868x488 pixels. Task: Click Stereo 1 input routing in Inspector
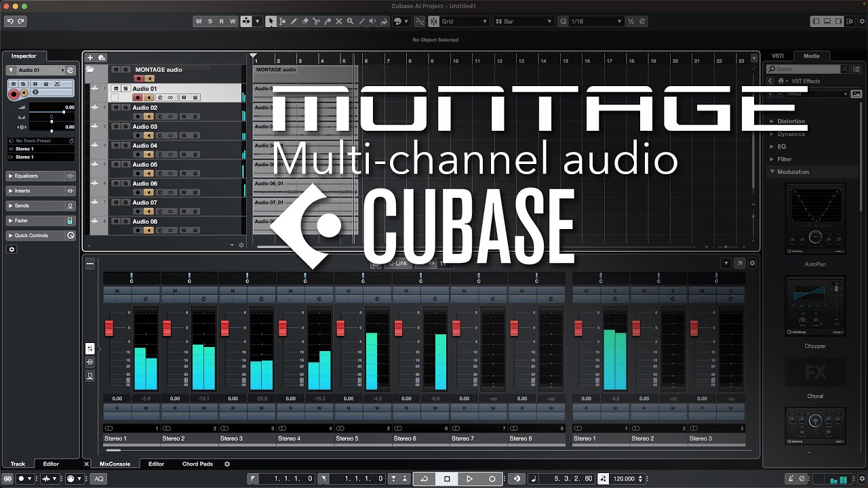(41, 149)
